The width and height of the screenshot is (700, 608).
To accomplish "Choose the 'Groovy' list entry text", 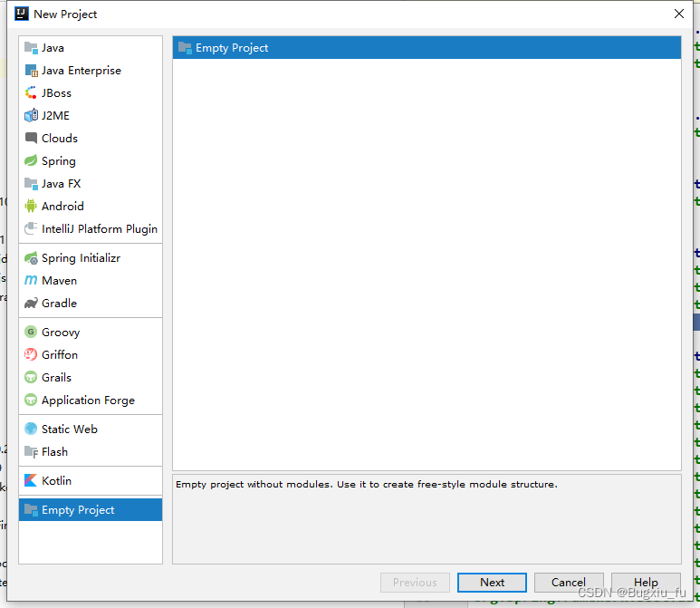I will pos(61,333).
